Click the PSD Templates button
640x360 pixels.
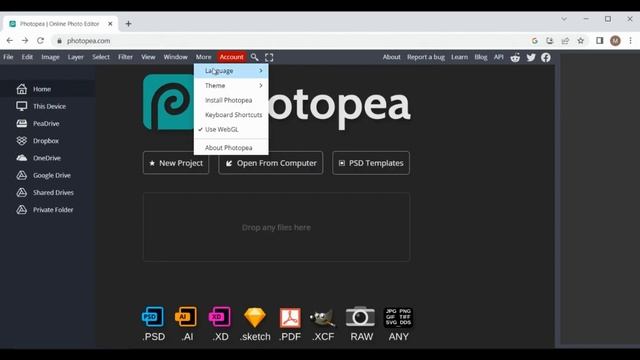click(371, 163)
